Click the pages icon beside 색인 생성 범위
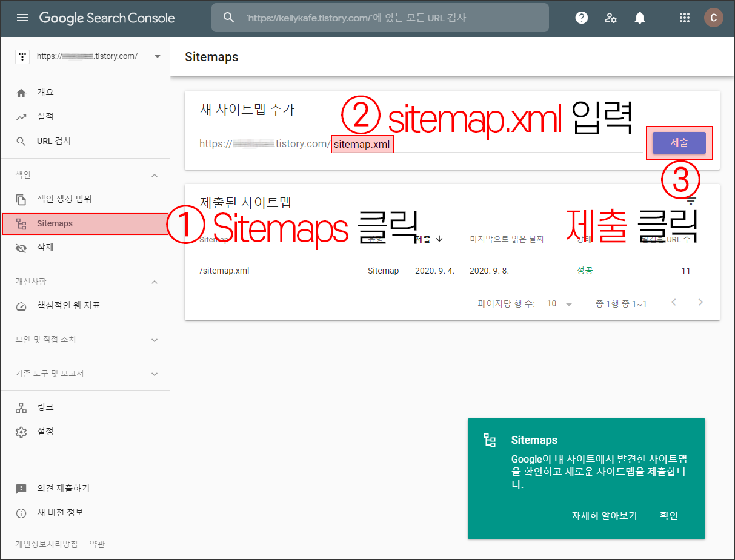 click(21, 199)
